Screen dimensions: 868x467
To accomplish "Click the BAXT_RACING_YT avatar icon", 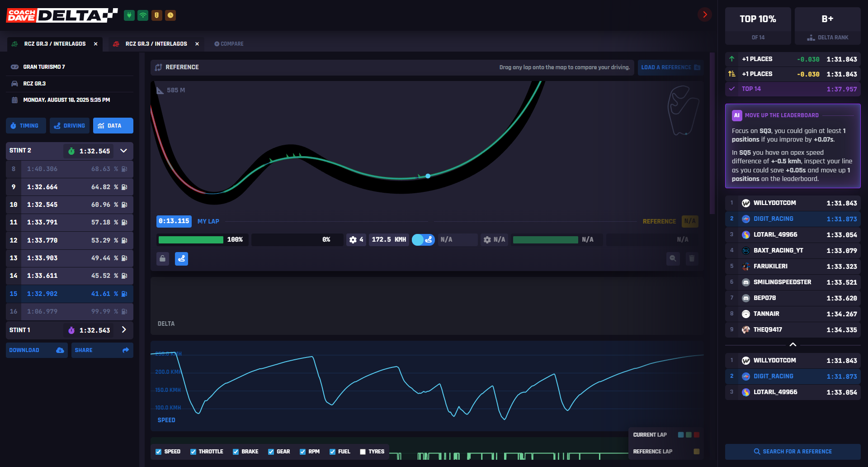I will point(746,251).
